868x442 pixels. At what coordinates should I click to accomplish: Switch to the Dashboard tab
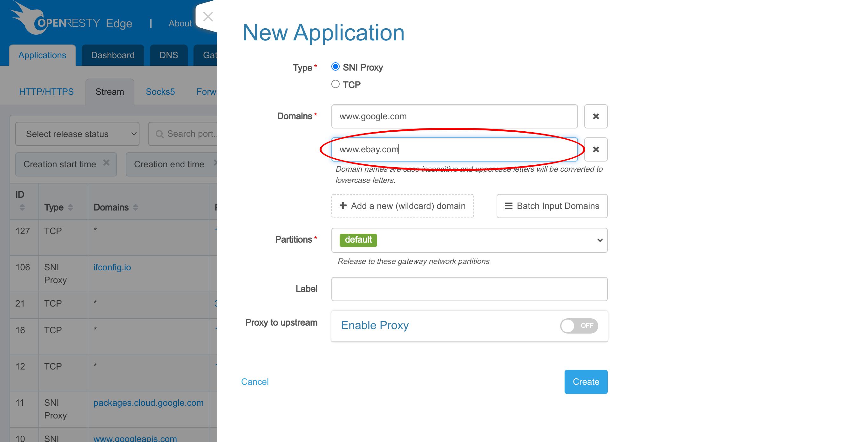[112, 55]
